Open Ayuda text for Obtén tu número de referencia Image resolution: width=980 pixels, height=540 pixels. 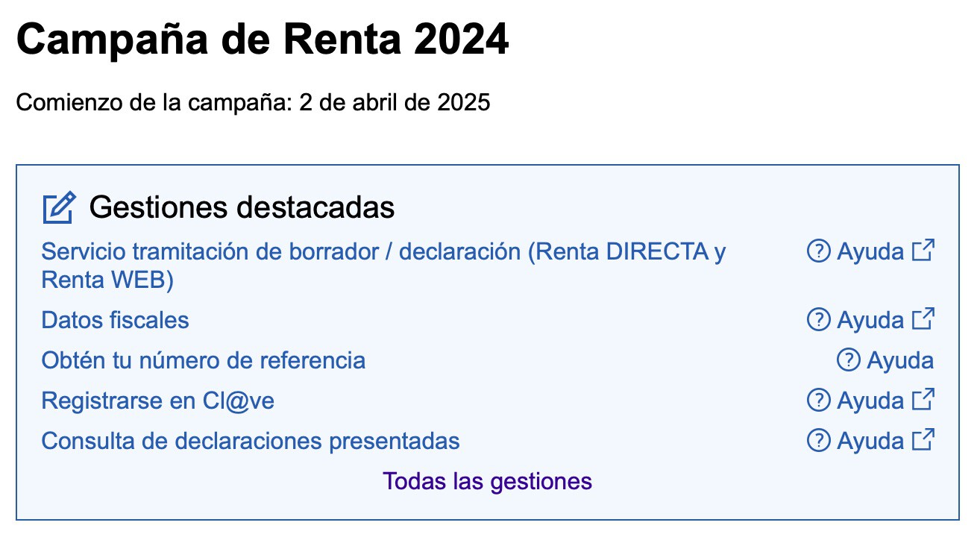tap(899, 361)
